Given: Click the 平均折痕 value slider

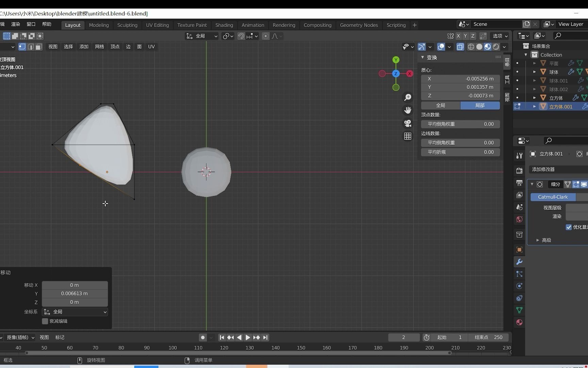Looking at the screenshot, I should [460, 152].
